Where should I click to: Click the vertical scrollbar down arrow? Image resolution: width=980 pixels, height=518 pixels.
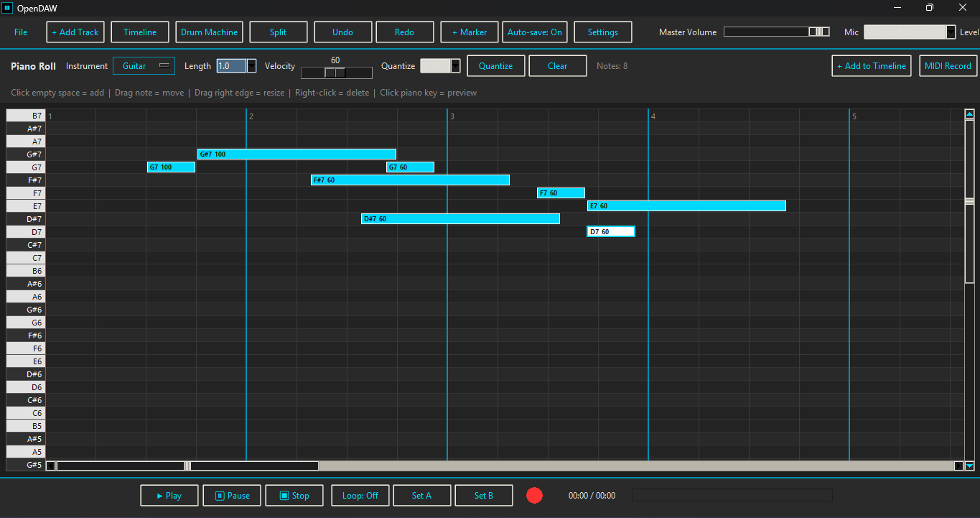tap(969, 466)
